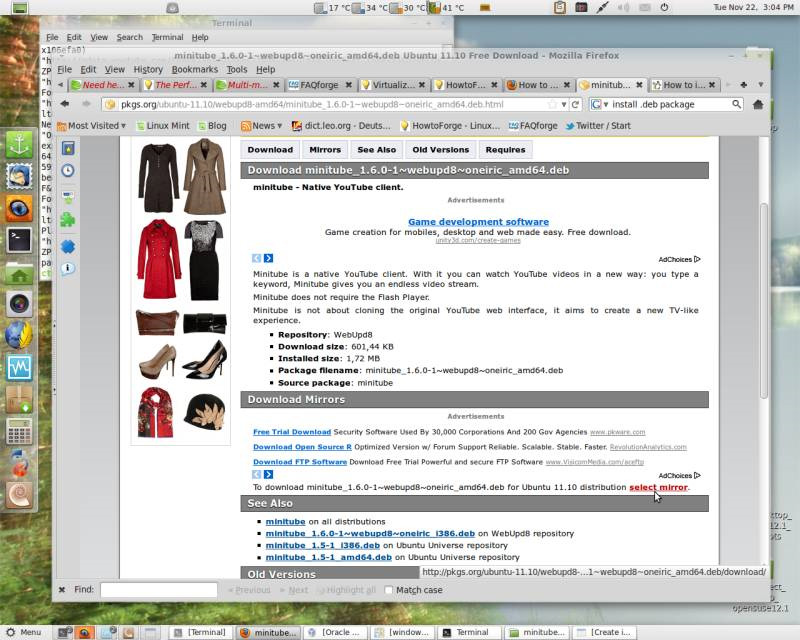This screenshot has width=800, height=640.
Task: Click the Firefox back arrow button
Action: coord(65,104)
